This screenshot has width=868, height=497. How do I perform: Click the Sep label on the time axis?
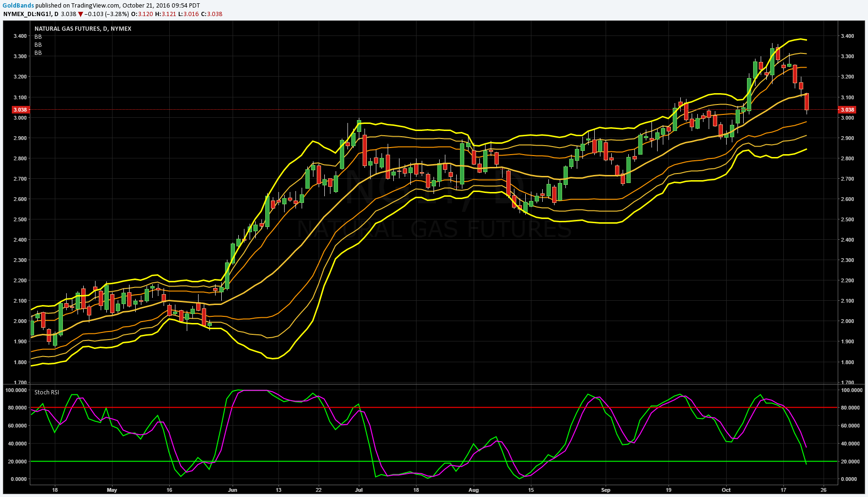(606, 490)
